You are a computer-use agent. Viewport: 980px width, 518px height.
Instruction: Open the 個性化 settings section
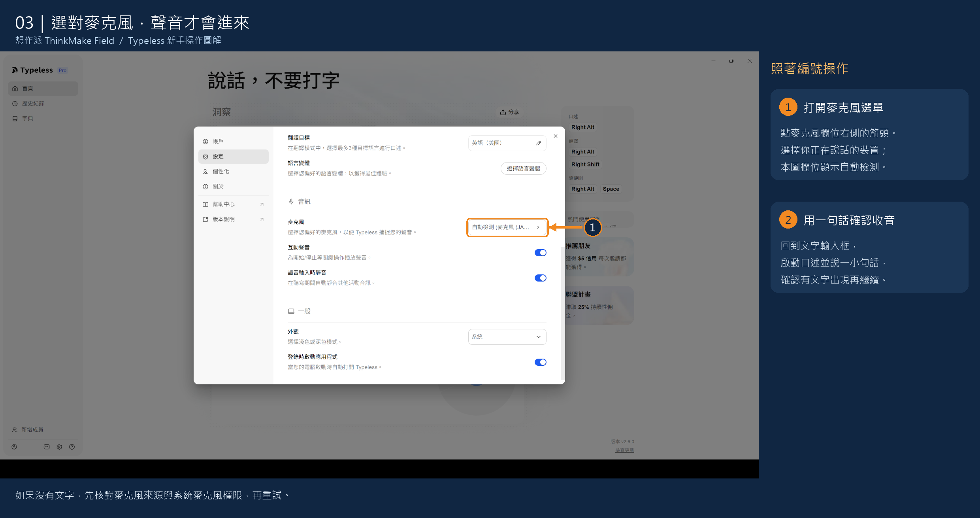click(233, 171)
